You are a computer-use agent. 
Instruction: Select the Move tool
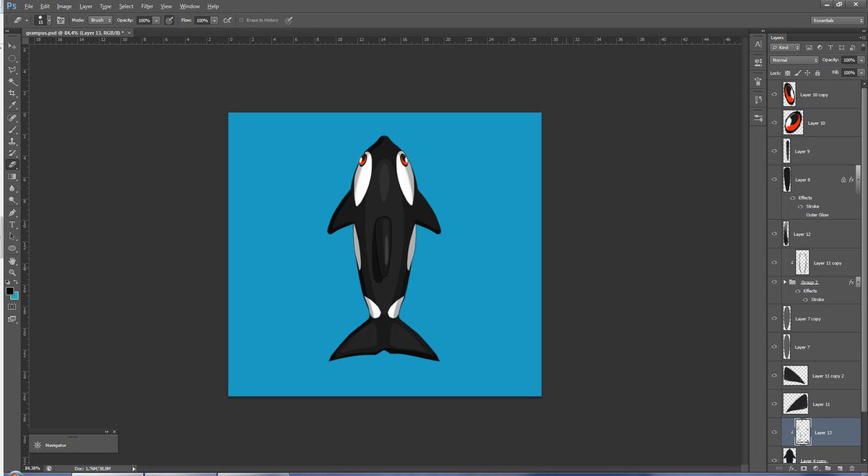(x=12, y=46)
